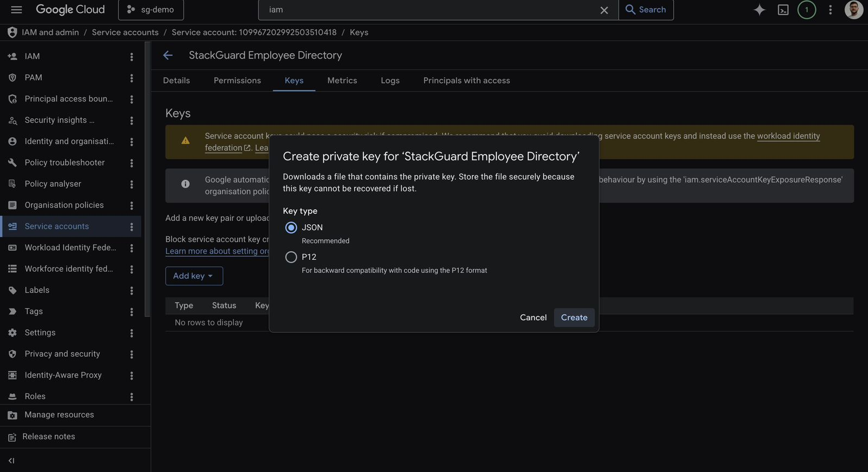The image size is (868, 472).
Task: Clear the search box with X icon
Action: [604, 10]
